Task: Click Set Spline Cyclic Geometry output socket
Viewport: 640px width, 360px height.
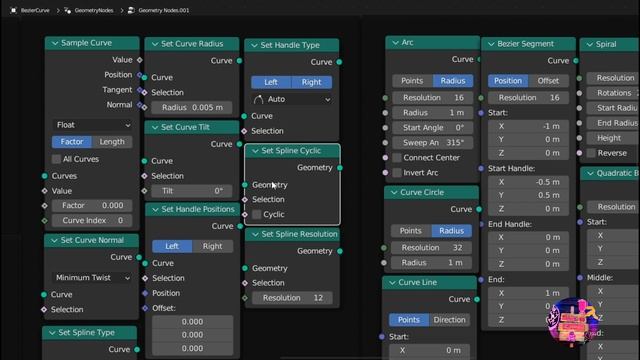Action: pyautogui.click(x=340, y=168)
